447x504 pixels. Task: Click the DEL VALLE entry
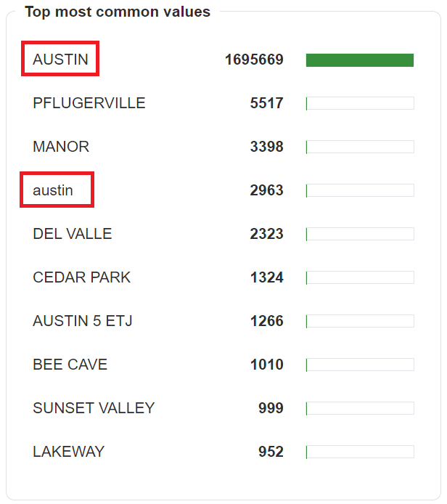pos(73,234)
